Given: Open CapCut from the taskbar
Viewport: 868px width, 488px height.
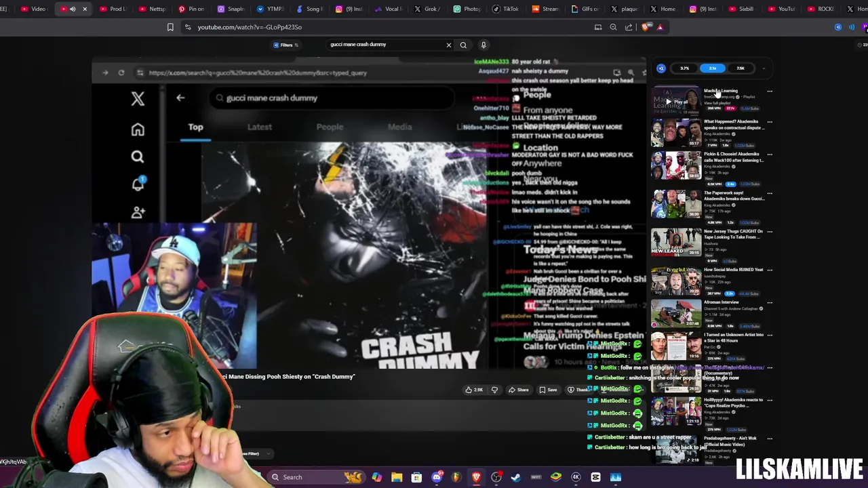Looking at the screenshot, I should click(595, 477).
